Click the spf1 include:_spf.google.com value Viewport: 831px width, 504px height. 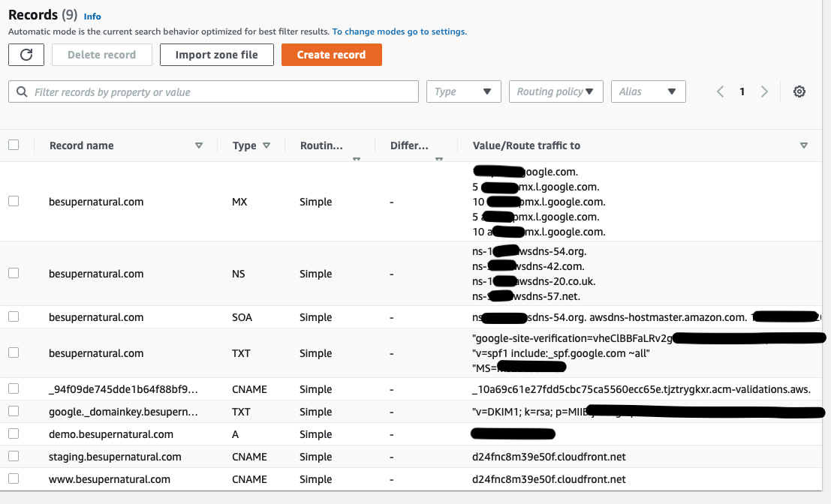click(x=561, y=353)
